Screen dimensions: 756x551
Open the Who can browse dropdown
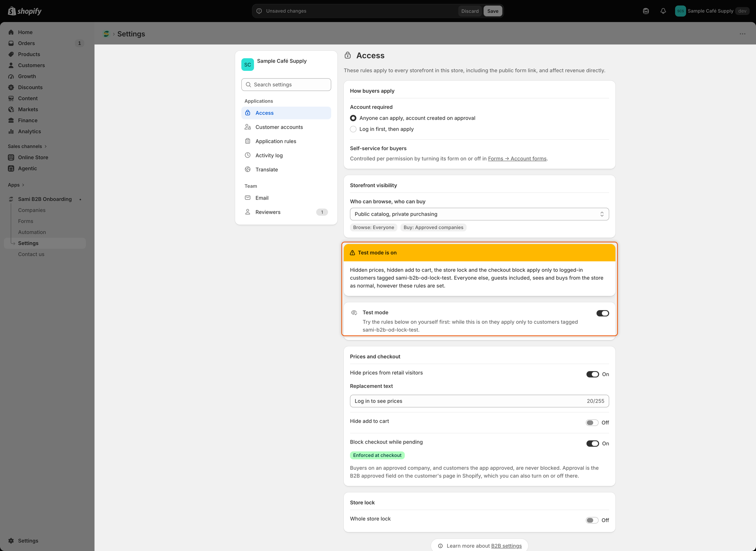point(479,214)
